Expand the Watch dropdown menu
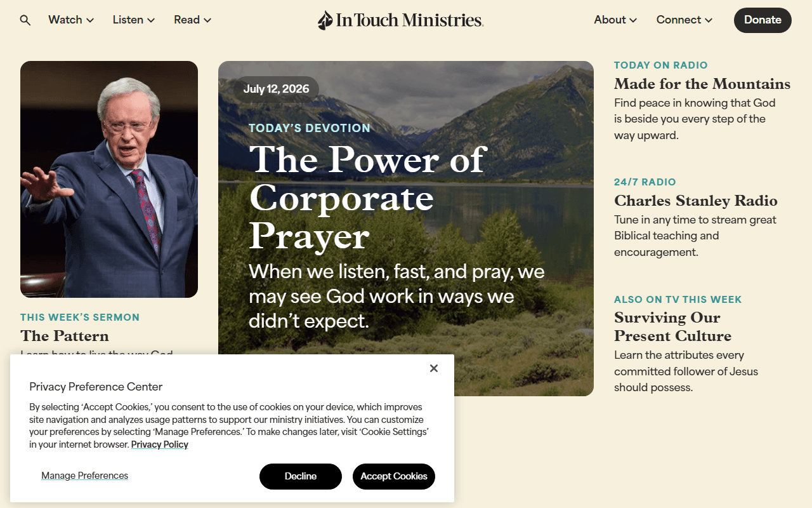Viewport: 812px width, 508px height. (x=71, y=20)
